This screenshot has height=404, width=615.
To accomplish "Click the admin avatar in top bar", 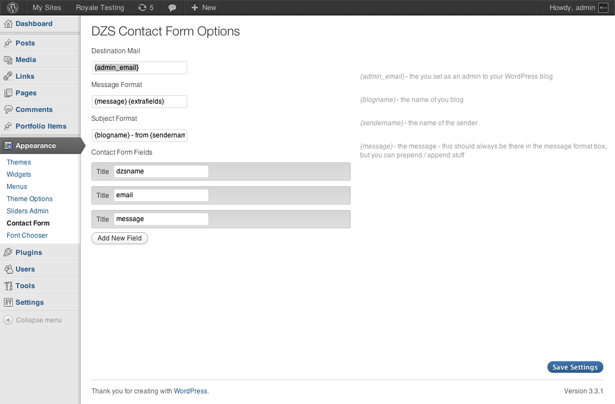I will (603, 7).
